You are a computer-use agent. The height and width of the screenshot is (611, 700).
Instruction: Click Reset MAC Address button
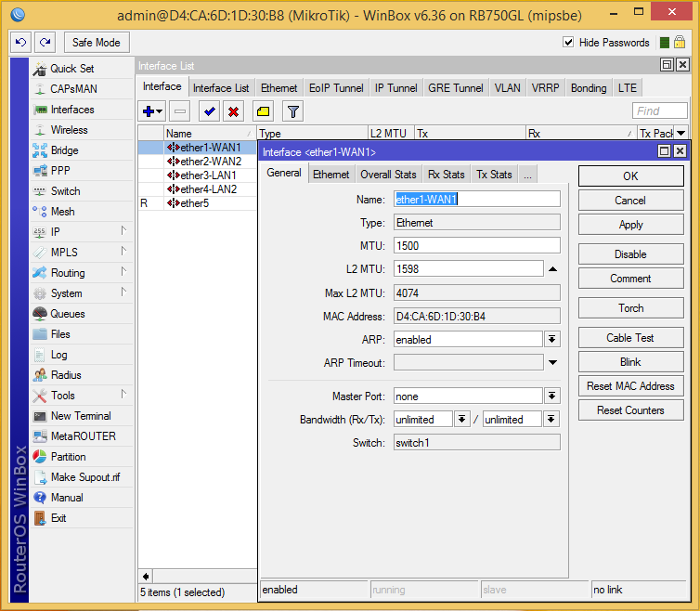(x=630, y=386)
